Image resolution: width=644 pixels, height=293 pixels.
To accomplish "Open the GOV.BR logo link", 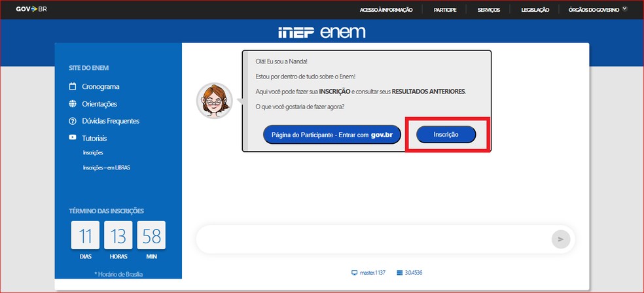I will 31,9.
